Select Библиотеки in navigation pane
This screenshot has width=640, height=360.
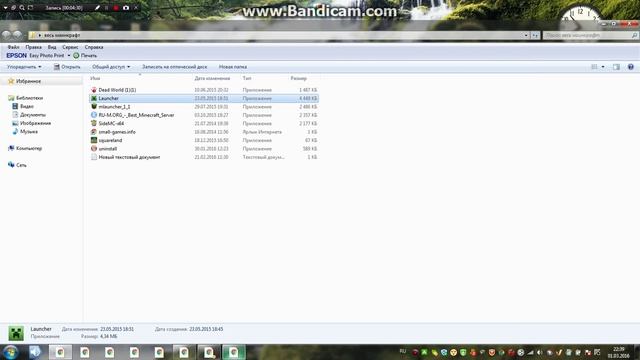pos(29,98)
